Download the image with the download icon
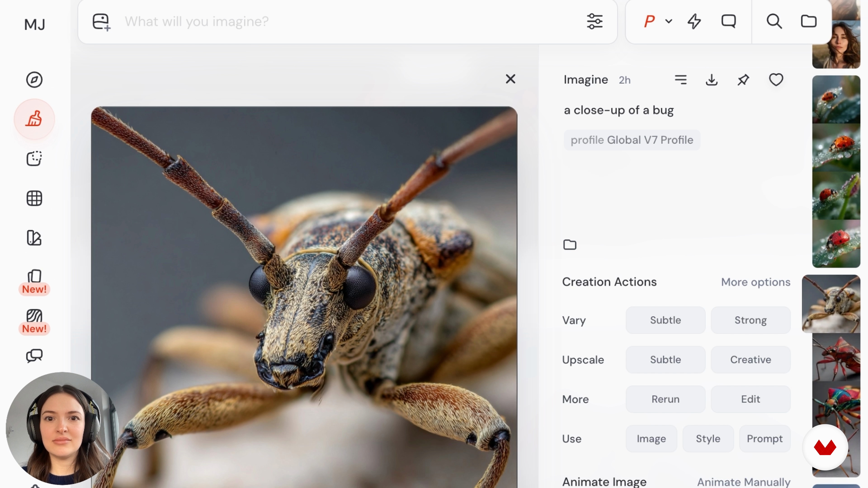Image resolution: width=868 pixels, height=488 pixels. (712, 80)
